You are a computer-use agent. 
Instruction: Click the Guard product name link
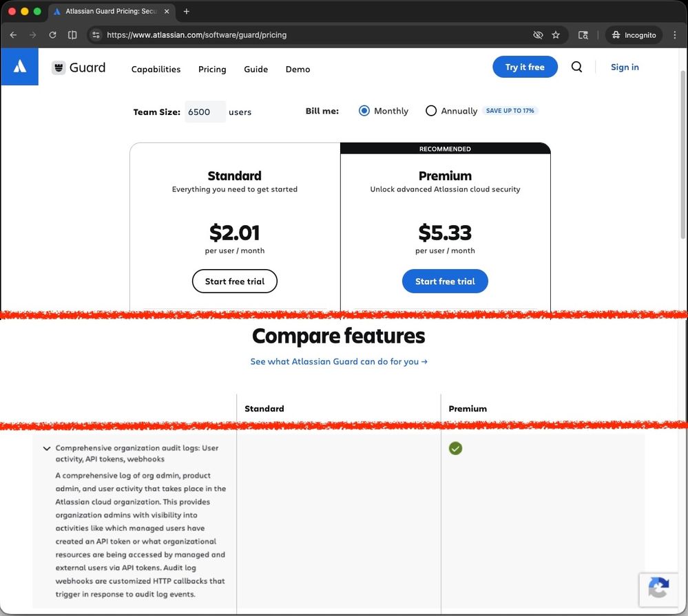87,67
